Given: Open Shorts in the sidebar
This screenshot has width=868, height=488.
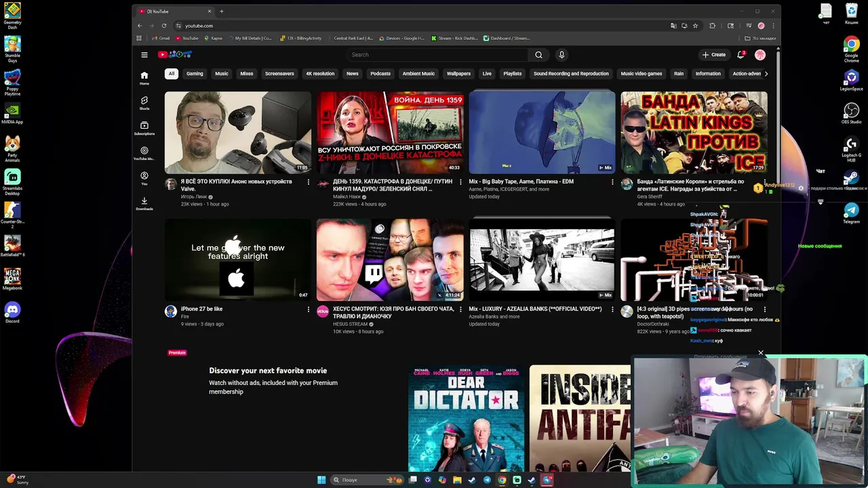Looking at the screenshot, I should pos(144,103).
